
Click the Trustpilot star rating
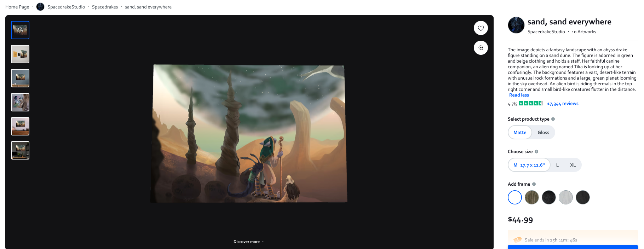[x=531, y=103]
